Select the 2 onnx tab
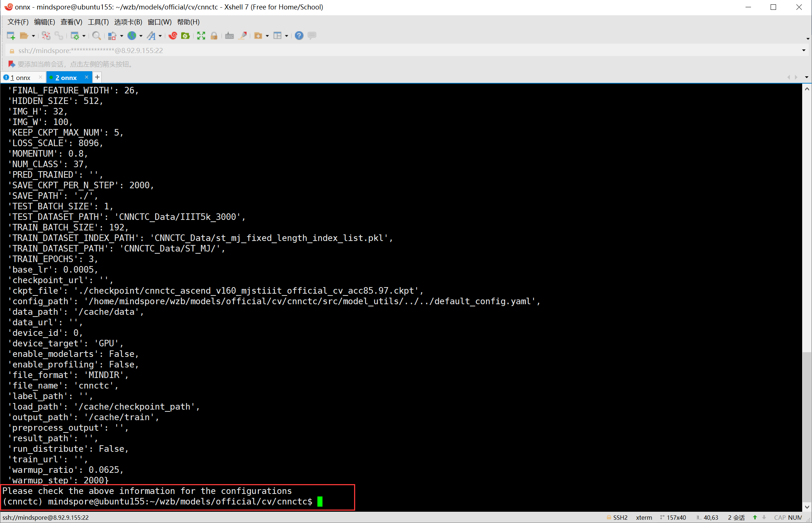 (x=66, y=78)
